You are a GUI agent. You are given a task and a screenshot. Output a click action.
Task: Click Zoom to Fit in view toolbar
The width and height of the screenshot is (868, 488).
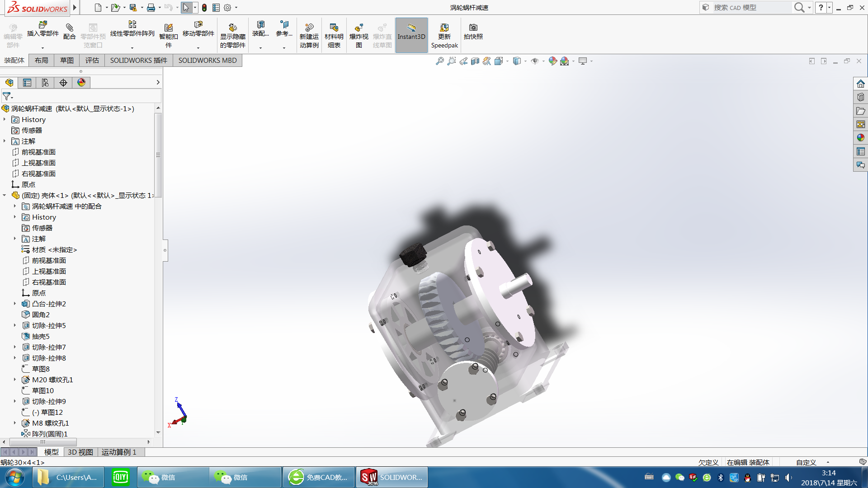pos(439,61)
